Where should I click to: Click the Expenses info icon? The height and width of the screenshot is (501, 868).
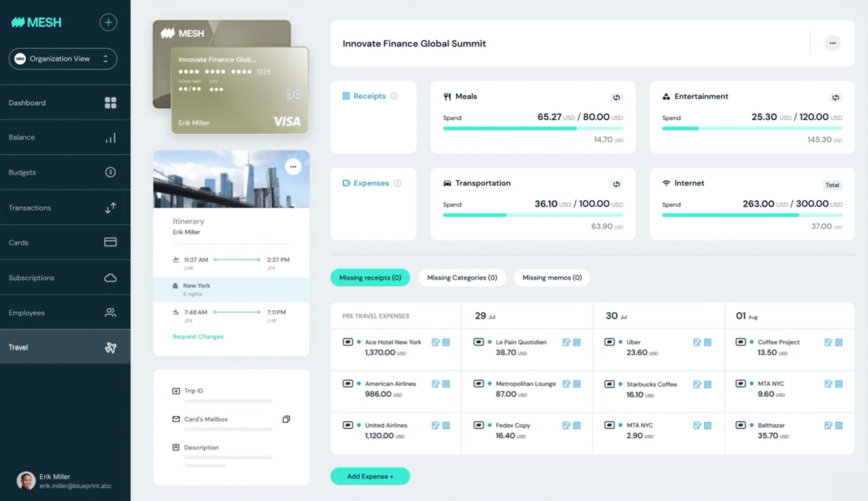pos(398,183)
